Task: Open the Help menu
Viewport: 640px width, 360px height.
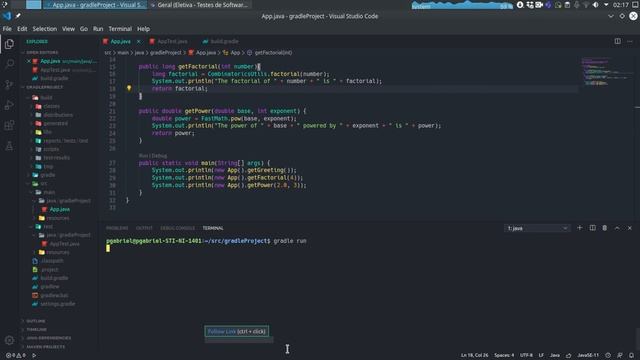Action: click(143, 29)
